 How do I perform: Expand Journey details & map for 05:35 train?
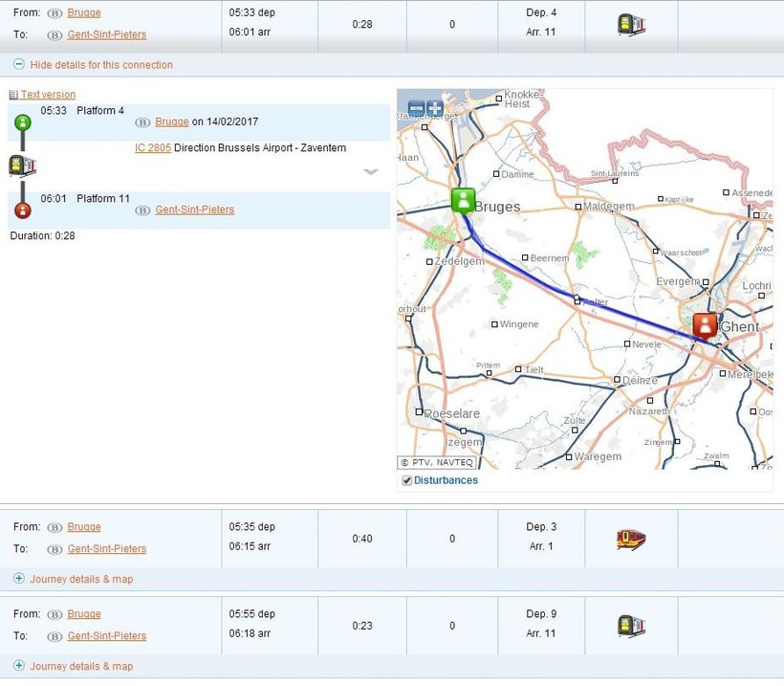point(81,579)
